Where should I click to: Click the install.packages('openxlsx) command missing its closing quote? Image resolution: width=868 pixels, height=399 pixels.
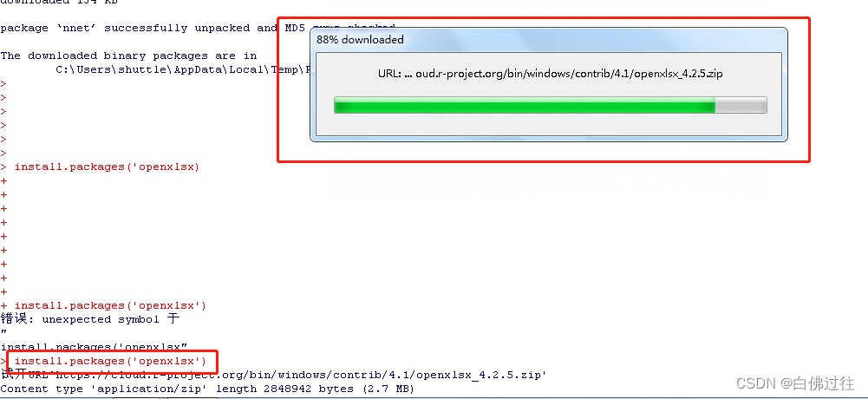point(107,167)
